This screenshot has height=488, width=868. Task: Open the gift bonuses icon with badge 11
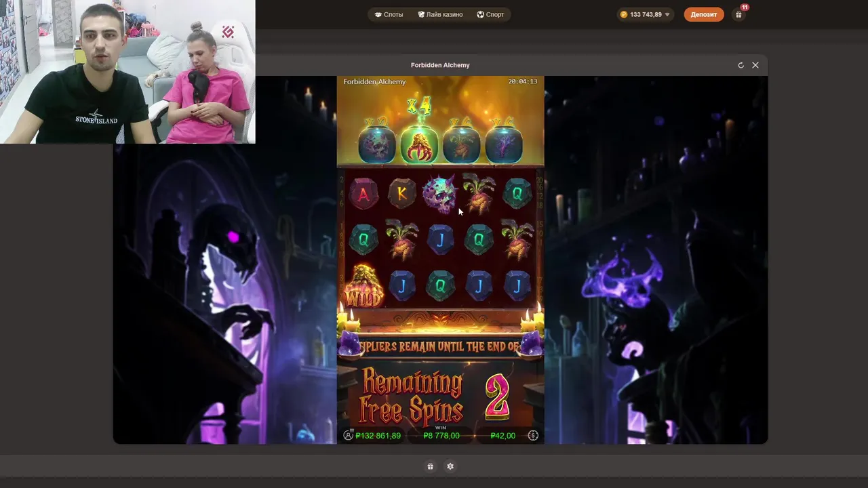click(x=739, y=14)
